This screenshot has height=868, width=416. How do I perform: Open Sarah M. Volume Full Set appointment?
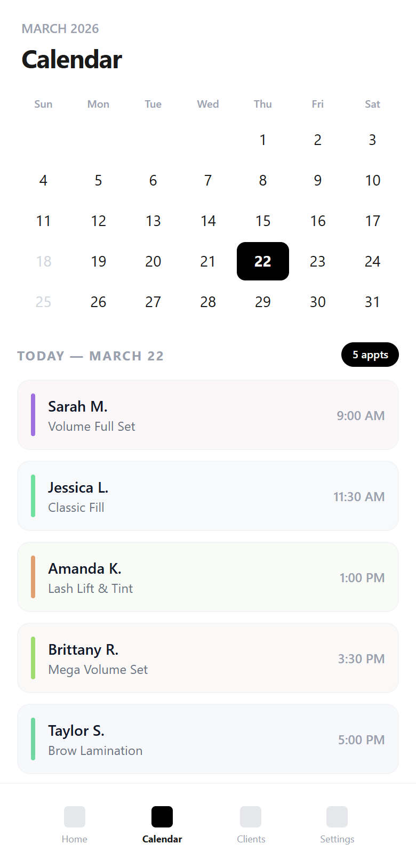pyautogui.click(x=208, y=415)
